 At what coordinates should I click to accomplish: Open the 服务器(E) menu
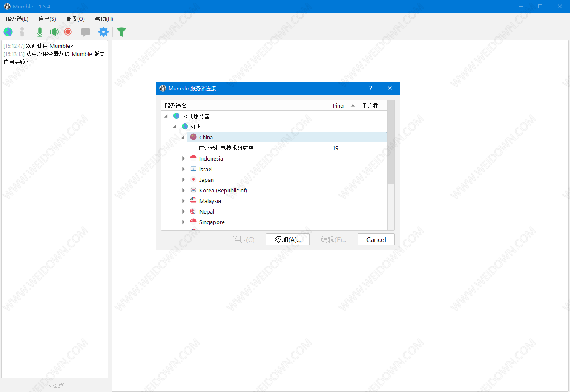tap(17, 19)
